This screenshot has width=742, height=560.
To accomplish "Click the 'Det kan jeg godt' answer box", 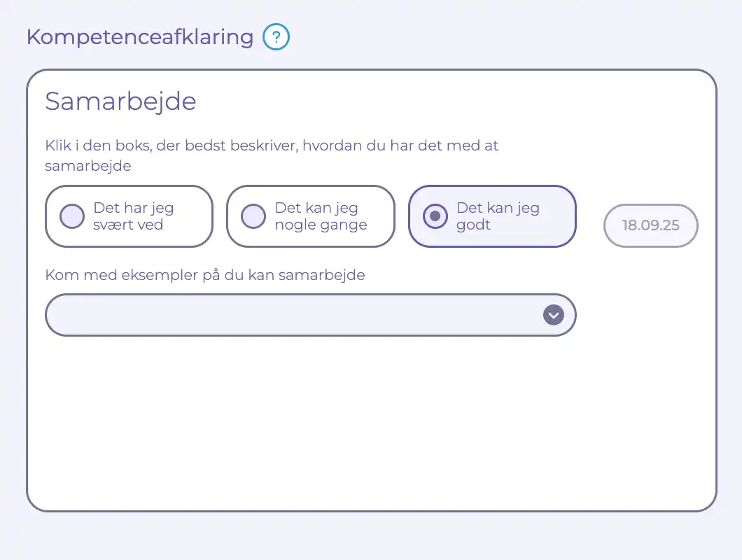I will tap(492, 216).
